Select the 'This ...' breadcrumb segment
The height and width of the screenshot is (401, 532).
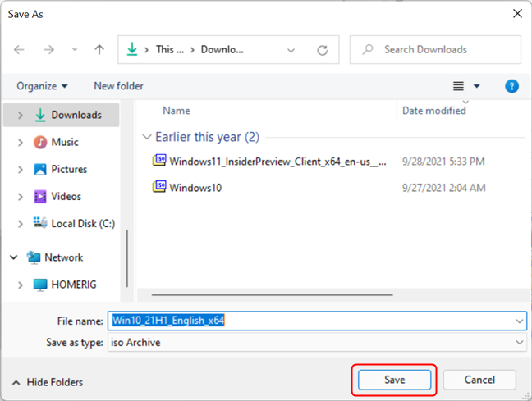(170, 49)
